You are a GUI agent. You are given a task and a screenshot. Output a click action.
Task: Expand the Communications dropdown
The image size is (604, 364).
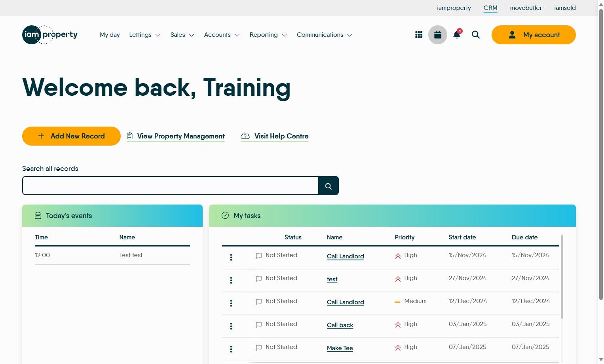point(324,35)
